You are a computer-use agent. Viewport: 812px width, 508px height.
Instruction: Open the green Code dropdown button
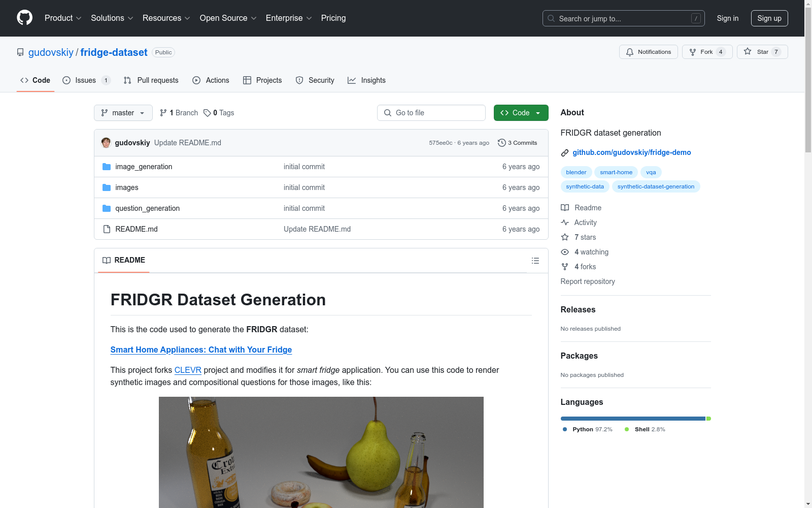(x=521, y=113)
